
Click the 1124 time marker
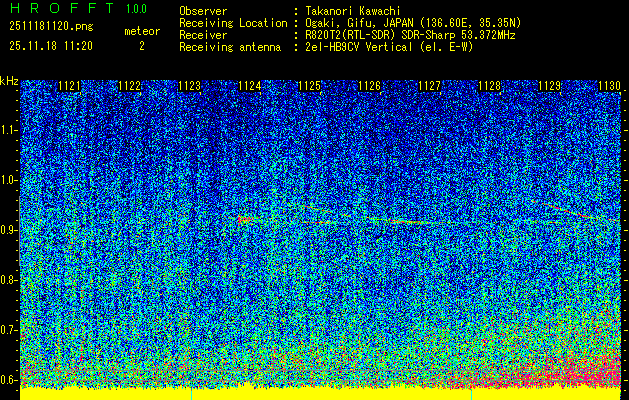click(x=250, y=86)
